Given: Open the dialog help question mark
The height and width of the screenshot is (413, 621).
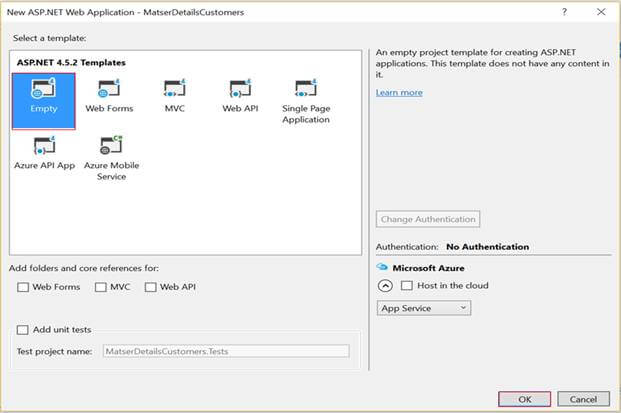Looking at the screenshot, I should 564,12.
